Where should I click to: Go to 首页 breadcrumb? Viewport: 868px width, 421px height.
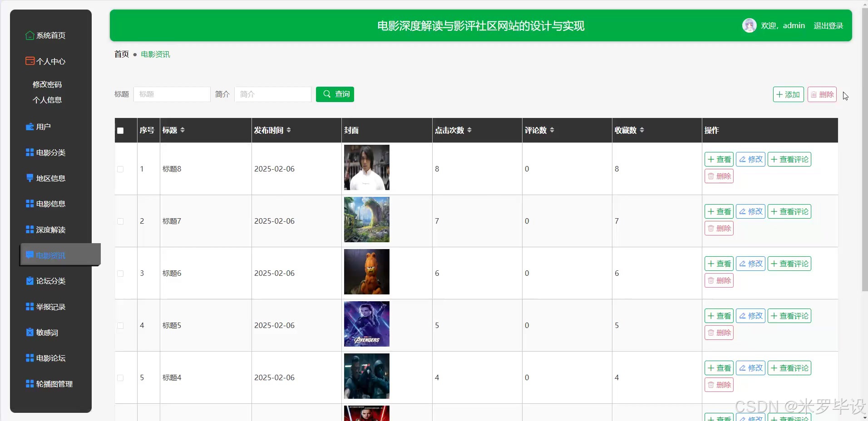point(122,54)
